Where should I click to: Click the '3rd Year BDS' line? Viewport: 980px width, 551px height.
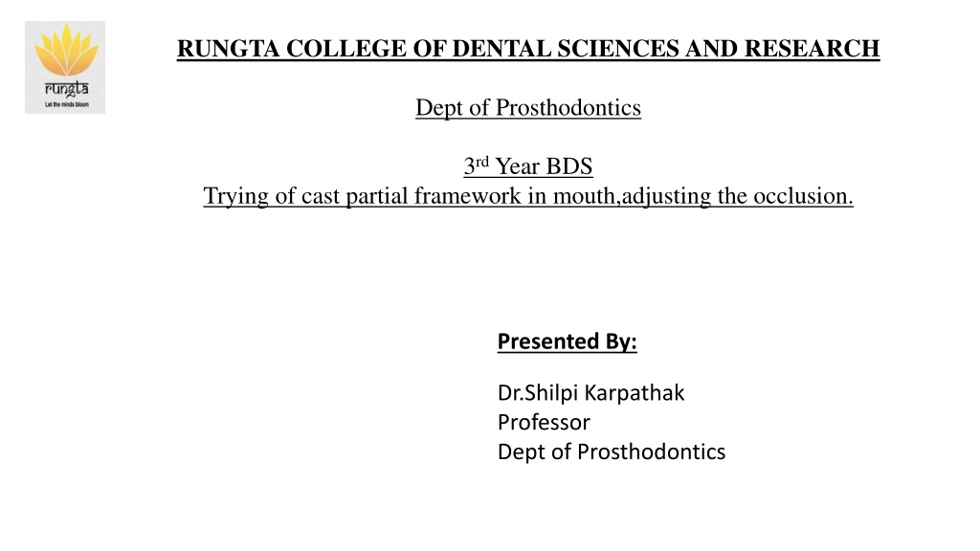tap(528, 166)
